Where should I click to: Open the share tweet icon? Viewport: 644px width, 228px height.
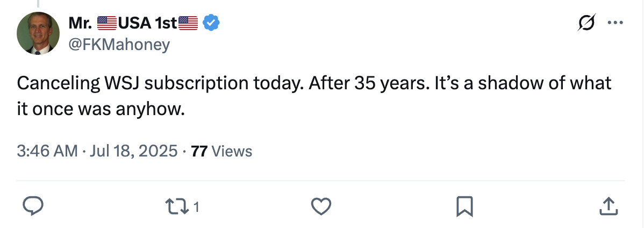point(607,206)
